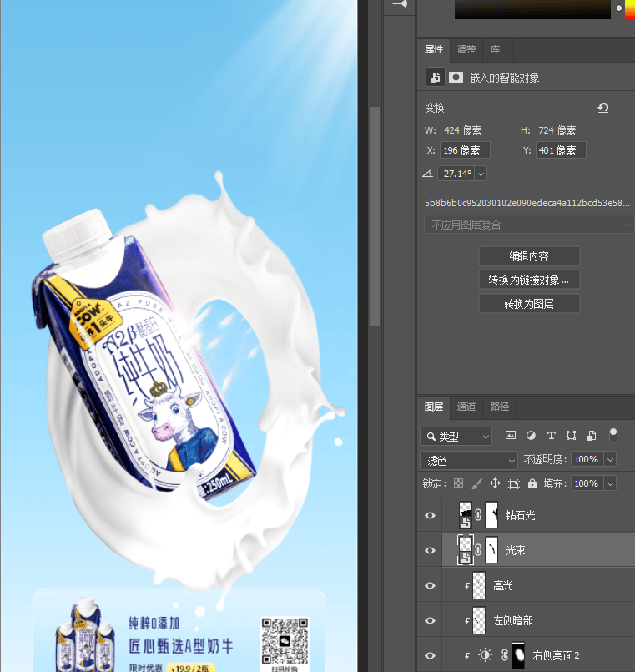Image resolution: width=635 pixels, height=672 pixels.
Task: Lock all padlock icon
Action: point(532,483)
